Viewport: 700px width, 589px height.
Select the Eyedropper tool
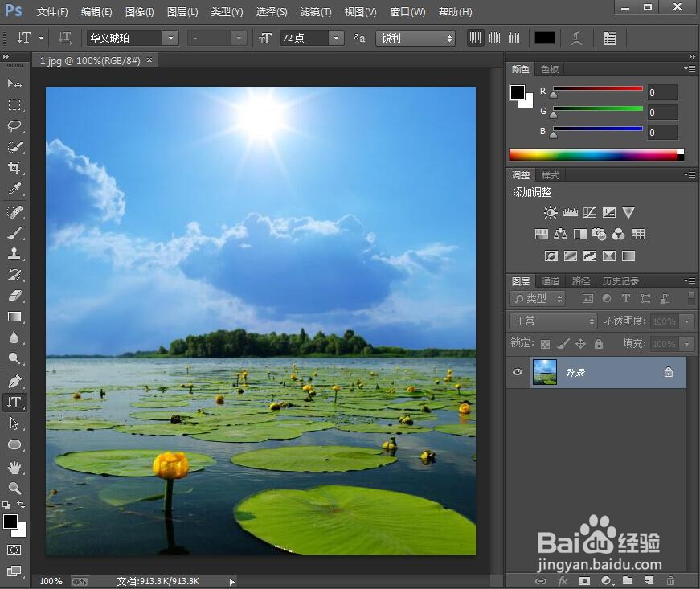(14, 189)
